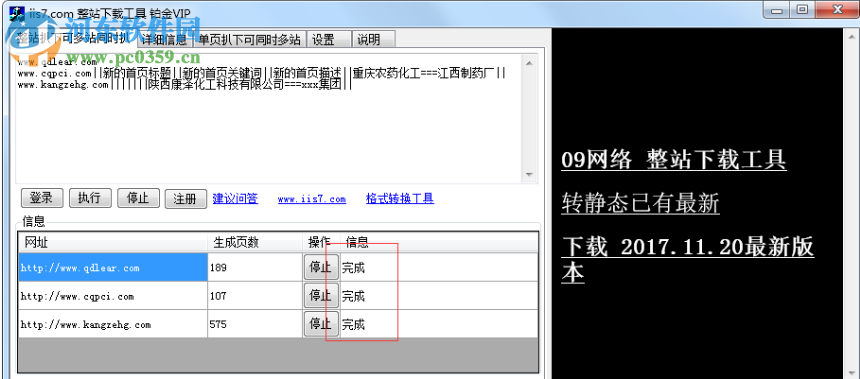Click the 操作 column header
The width and height of the screenshot is (860, 379).
point(321,242)
